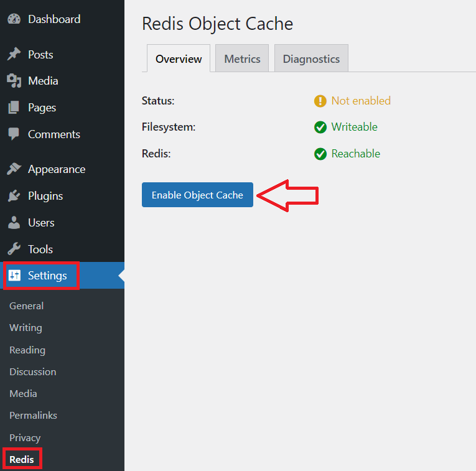Click the Appearance paintbrush icon
This screenshot has height=471, width=476.
[14, 169]
